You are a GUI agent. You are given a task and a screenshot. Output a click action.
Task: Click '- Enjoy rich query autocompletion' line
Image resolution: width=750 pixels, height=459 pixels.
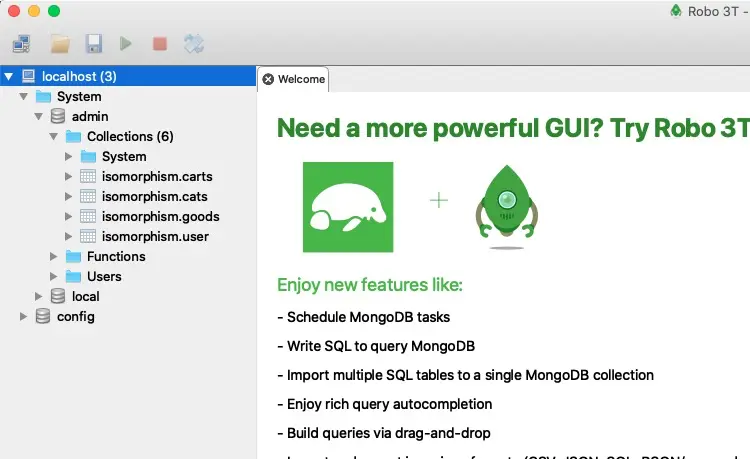[x=385, y=404]
